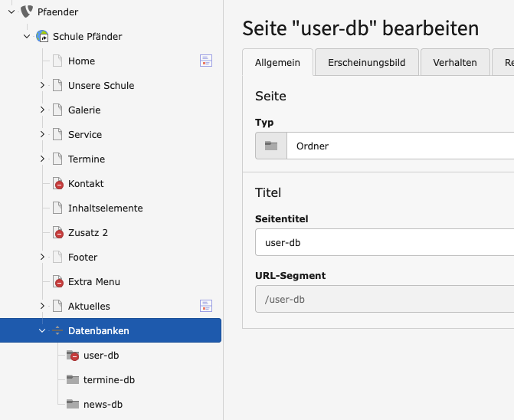514x420 pixels.
Task: Click the page icon beside Home
Action: point(57,61)
